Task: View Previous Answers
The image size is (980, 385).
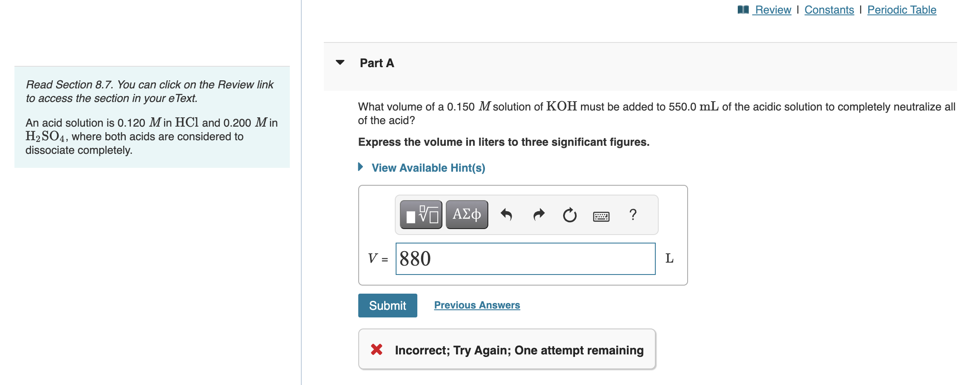Action: point(477,305)
